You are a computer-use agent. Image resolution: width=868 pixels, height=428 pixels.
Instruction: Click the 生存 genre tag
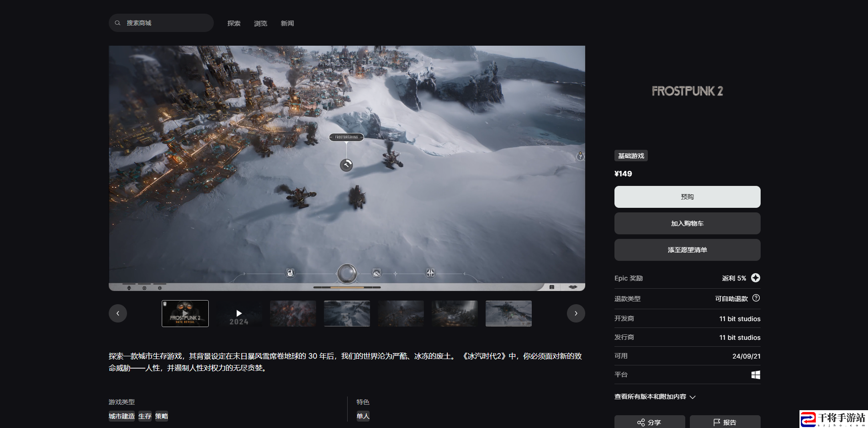[145, 416]
